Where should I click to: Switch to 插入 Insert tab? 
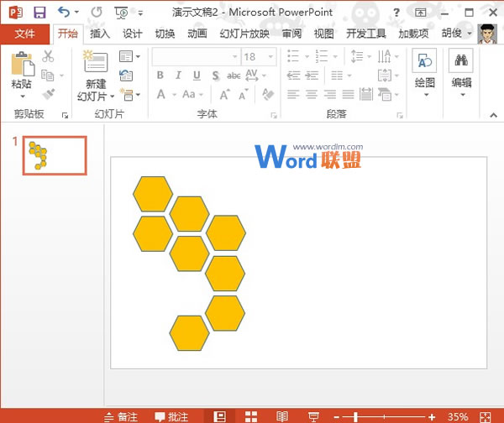[x=100, y=34]
